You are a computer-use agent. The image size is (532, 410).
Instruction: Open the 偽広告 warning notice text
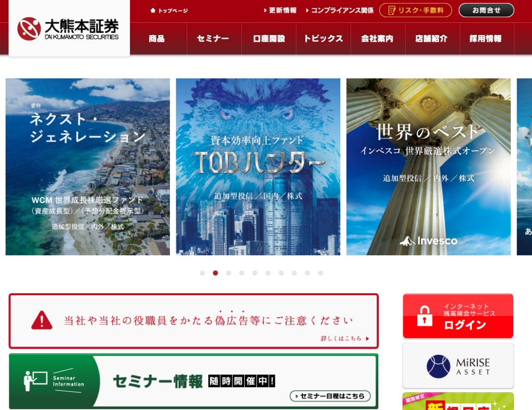tap(209, 320)
